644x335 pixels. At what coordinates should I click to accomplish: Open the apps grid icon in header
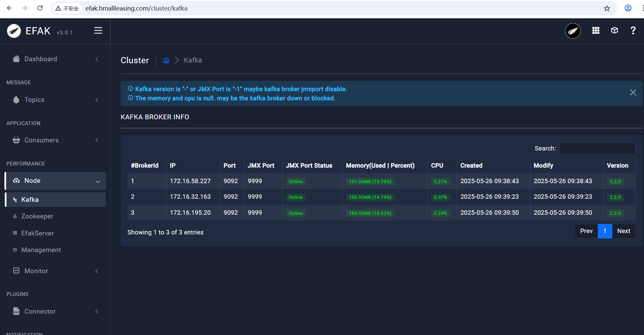point(596,31)
